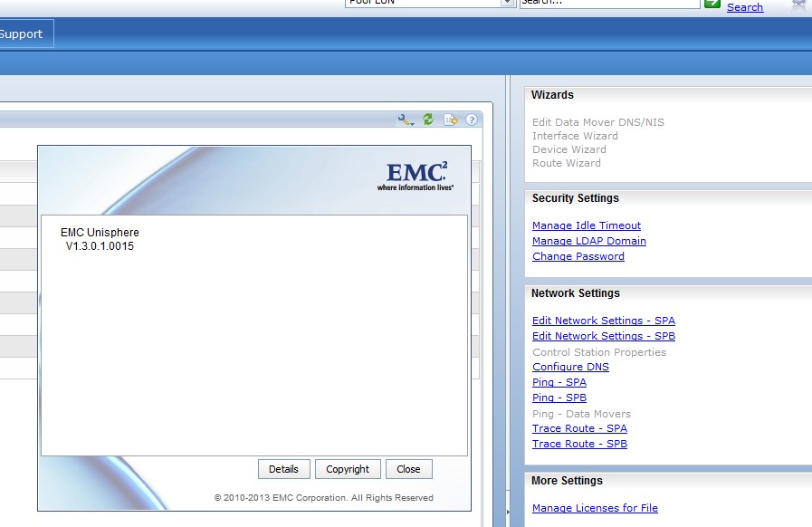Screen dimensions: 812x527
Task: Open Trace Route - SPA
Action: [579, 428]
